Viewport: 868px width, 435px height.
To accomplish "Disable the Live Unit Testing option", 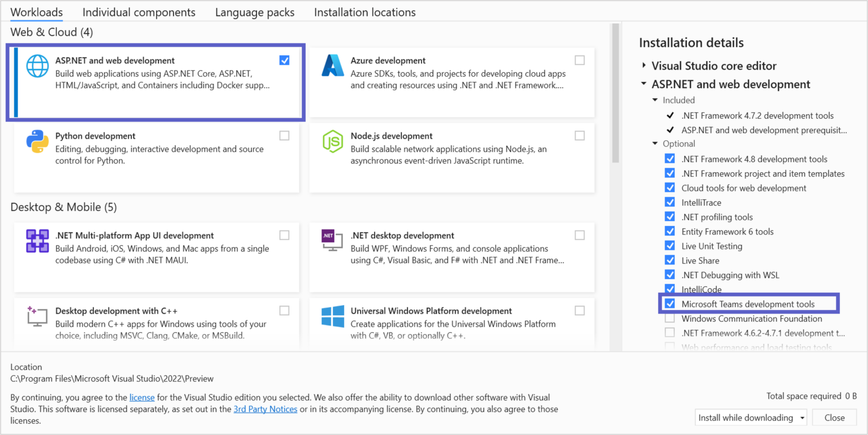I will pos(670,246).
